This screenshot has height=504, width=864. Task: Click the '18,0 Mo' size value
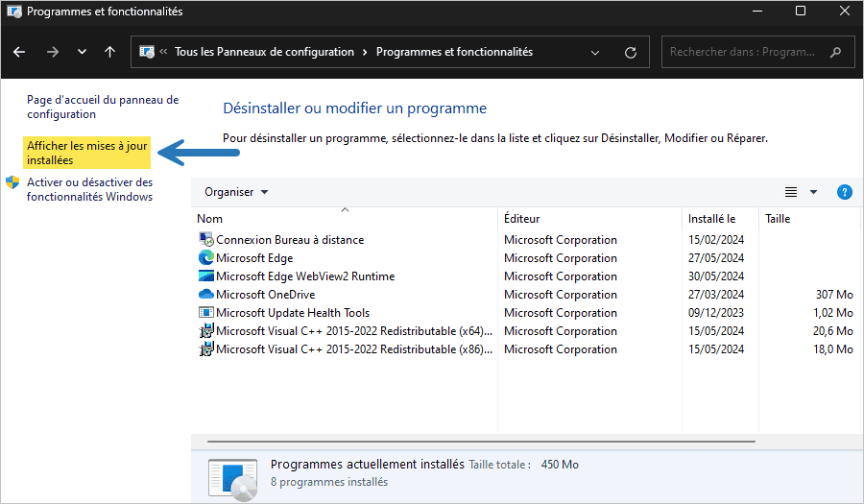pos(833,348)
